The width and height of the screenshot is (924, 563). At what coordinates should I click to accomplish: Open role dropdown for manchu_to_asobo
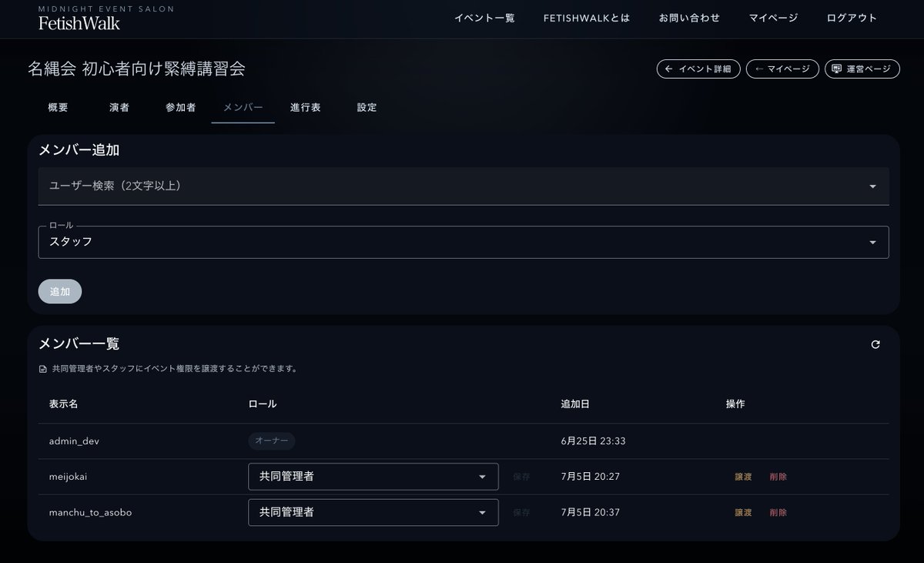373,512
